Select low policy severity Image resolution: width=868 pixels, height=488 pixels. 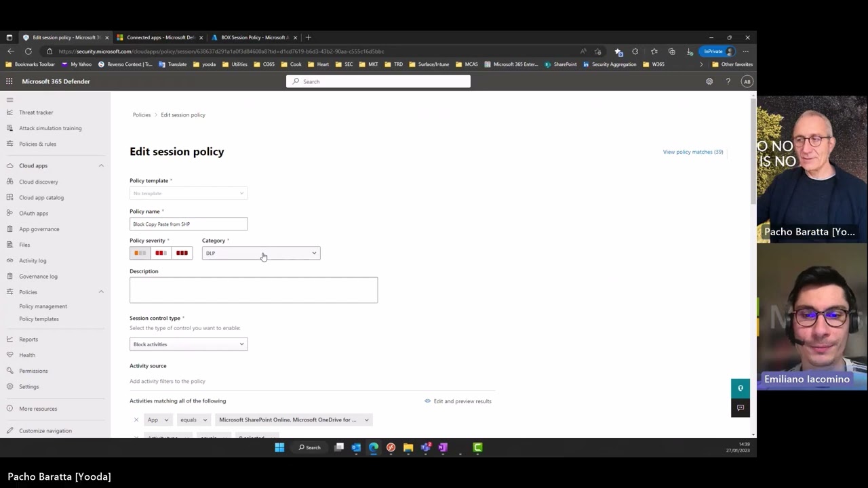pyautogui.click(x=140, y=253)
